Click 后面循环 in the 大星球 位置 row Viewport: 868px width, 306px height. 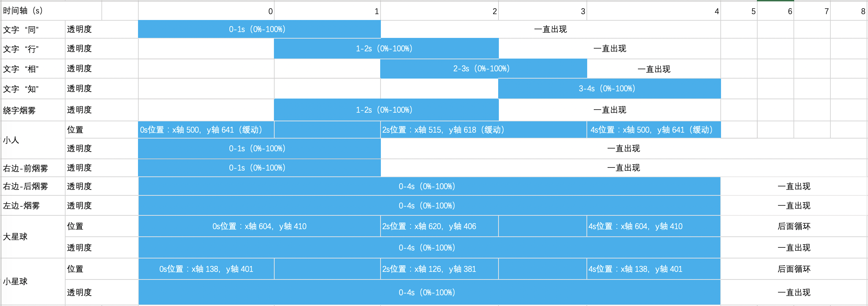tap(794, 226)
